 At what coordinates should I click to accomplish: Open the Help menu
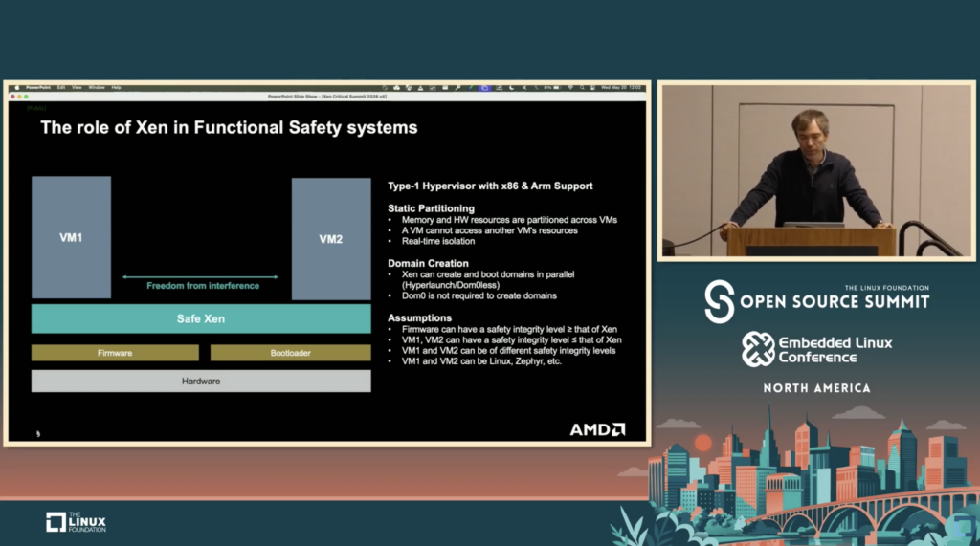point(116,87)
